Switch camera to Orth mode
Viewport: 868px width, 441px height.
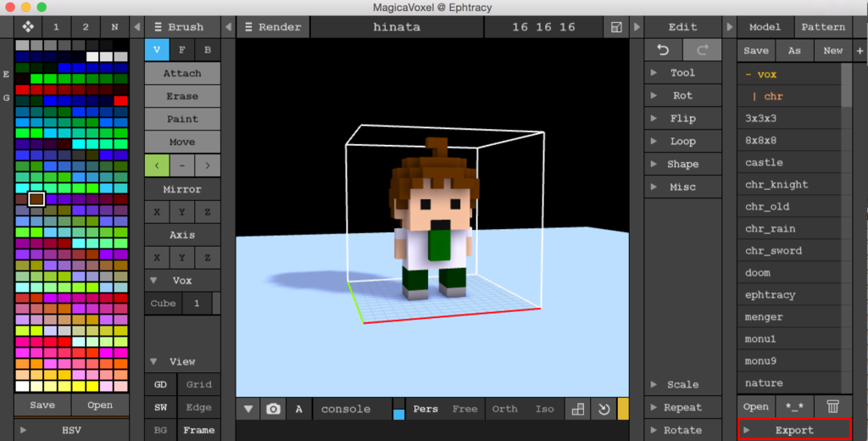pyautogui.click(x=504, y=409)
